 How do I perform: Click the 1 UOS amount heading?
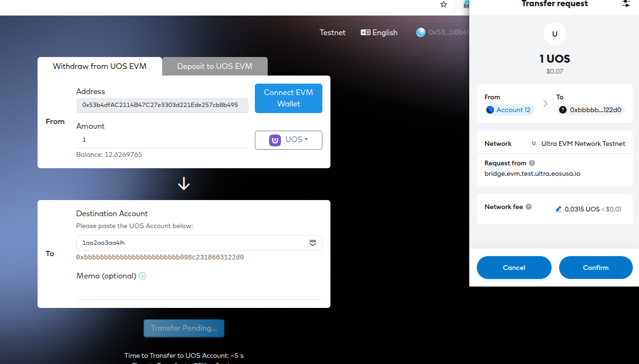[x=554, y=59]
